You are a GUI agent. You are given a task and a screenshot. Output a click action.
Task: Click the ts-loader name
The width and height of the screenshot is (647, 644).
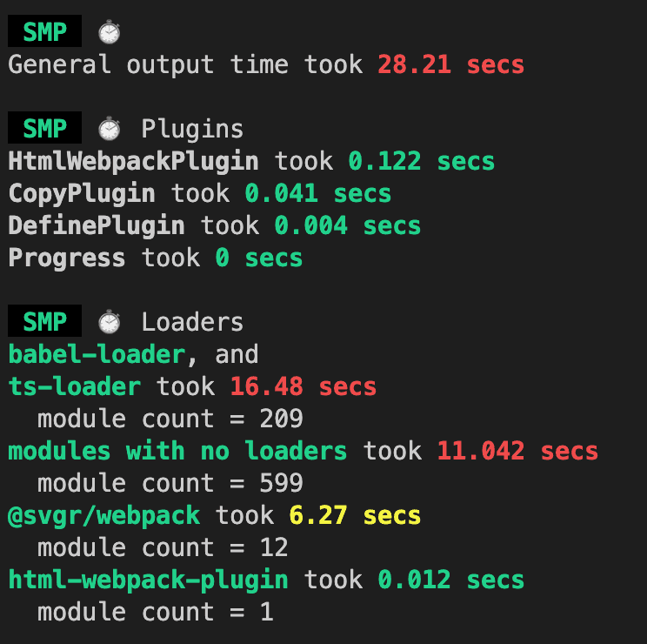click(74, 386)
